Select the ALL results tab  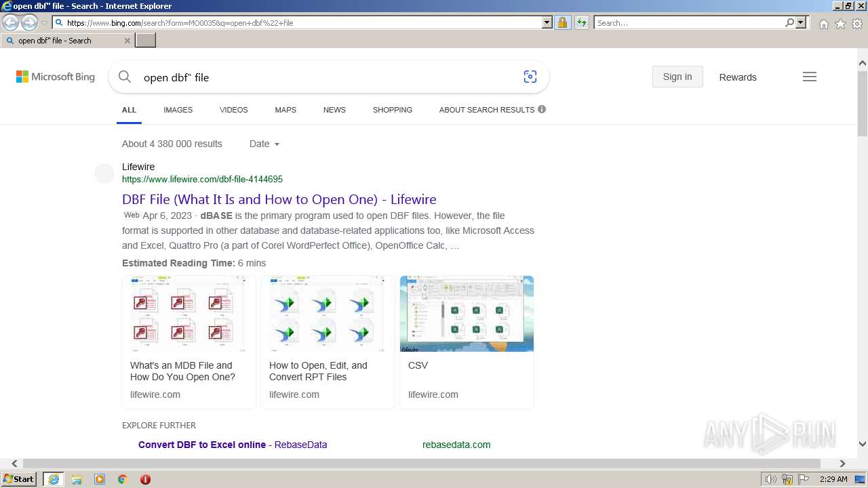129,110
